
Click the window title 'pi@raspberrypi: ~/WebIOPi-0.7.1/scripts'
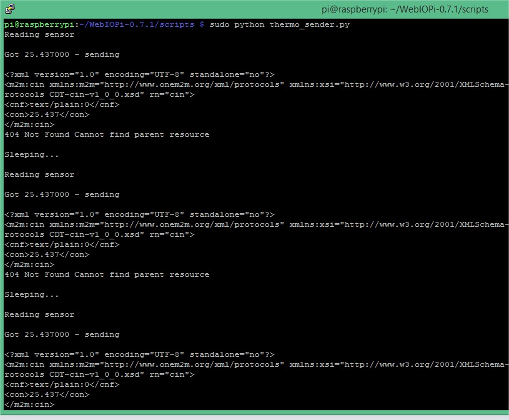coord(405,9)
